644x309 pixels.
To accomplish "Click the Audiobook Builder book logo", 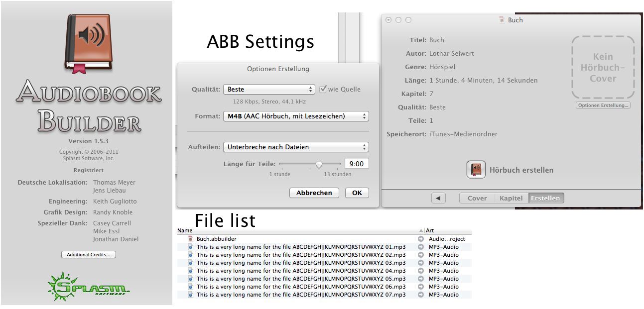I will (88, 44).
